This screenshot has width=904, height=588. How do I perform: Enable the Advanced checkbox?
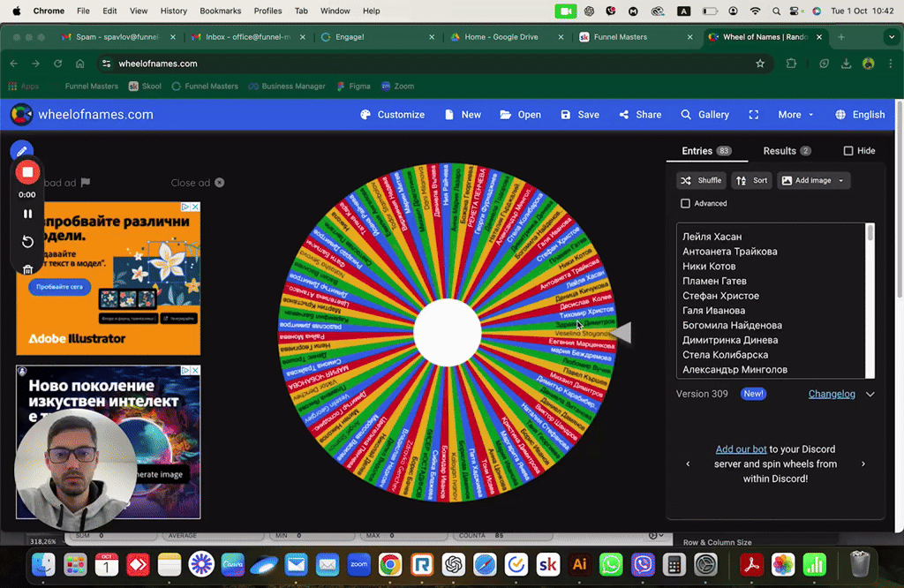point(685,203)
